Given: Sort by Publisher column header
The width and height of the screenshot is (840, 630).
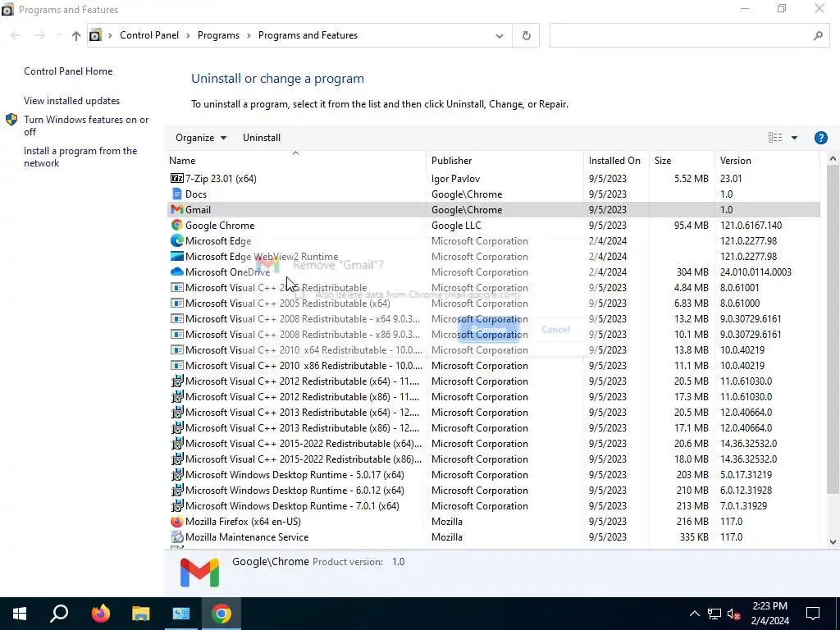Looking at the screenshot, I should click(504, 160).
